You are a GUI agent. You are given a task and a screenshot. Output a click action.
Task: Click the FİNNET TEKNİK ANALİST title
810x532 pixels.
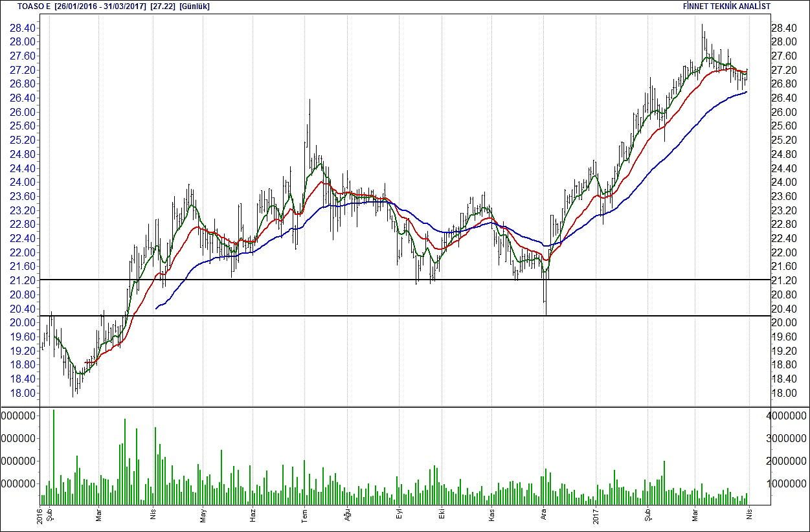(726, 6)
